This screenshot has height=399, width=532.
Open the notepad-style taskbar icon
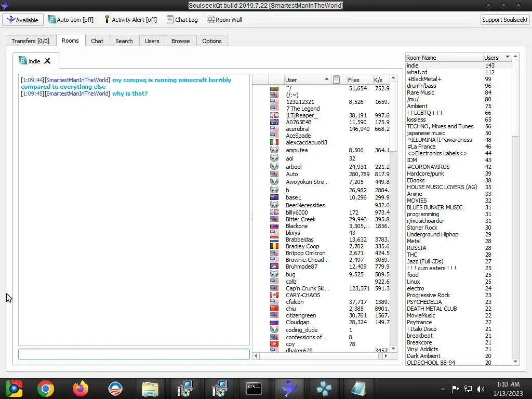click(358, 389)
